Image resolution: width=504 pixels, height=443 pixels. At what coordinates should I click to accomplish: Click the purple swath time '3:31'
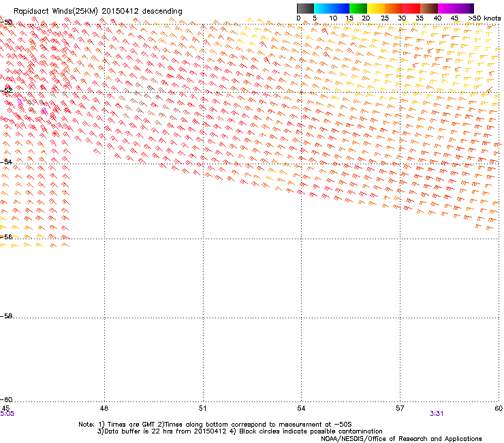437,414
